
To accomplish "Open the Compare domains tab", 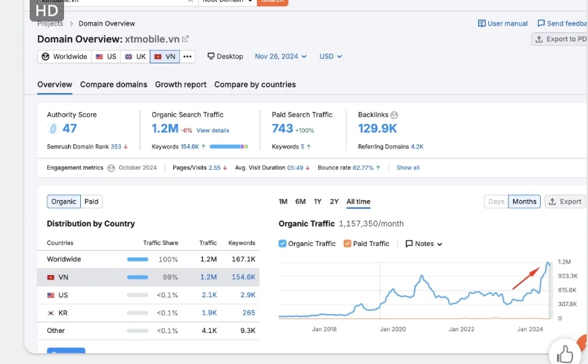I will 114,85.
